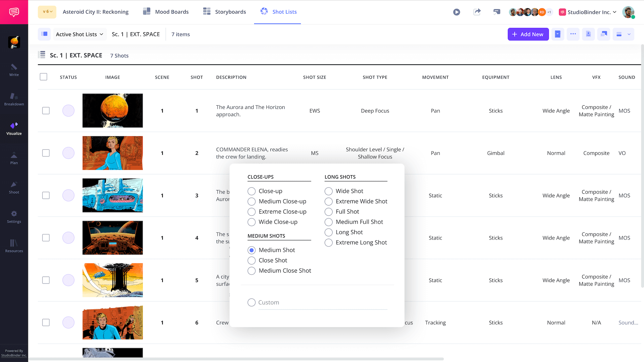This screenshot has width=644, height=362.
Task: Click the play presentation icon
Action: coord(456,12)
